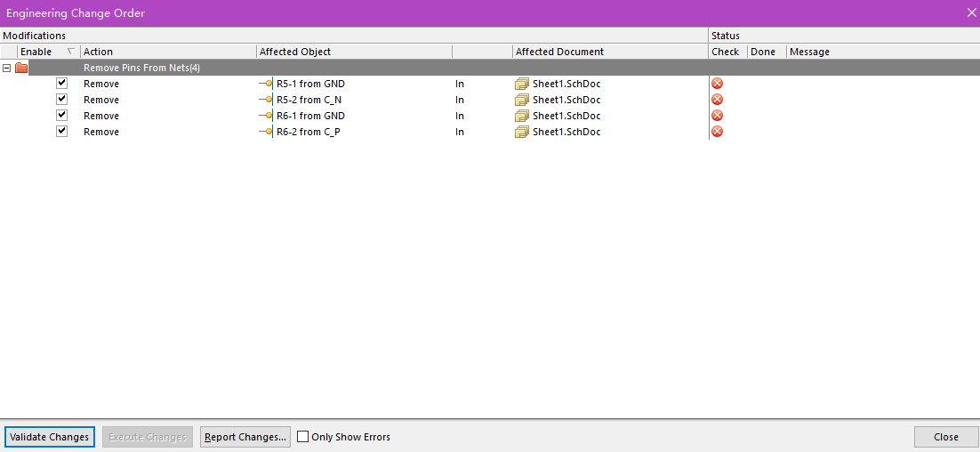This screenshot has width=980, height=452.
Task: Click the Sheet1.SchDoc document icon in R6-1 row
Action: click(522, 116)
